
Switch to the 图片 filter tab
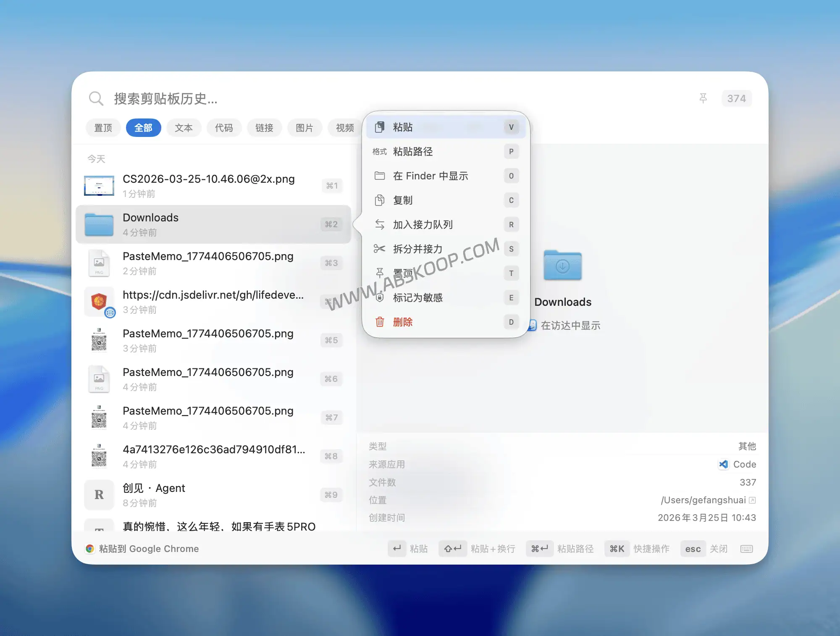pyautogui.click(x=304, y=128)
